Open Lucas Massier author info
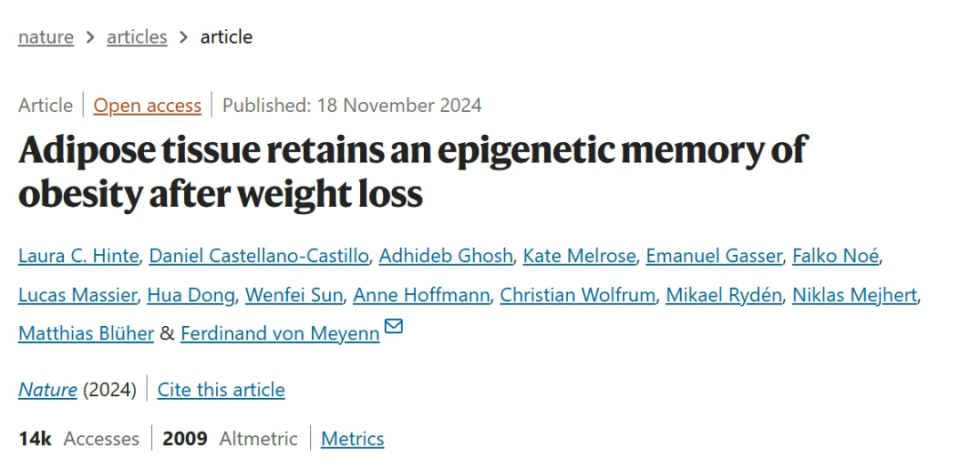 78,295
